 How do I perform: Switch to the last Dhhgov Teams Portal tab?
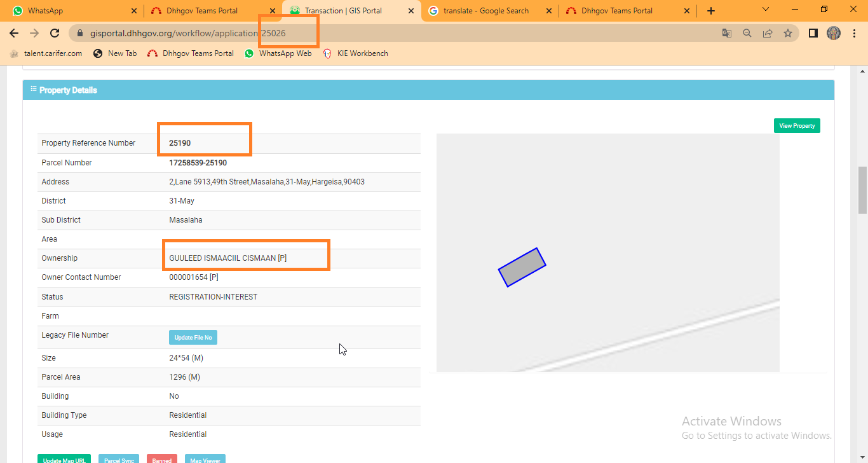[628, 11]
